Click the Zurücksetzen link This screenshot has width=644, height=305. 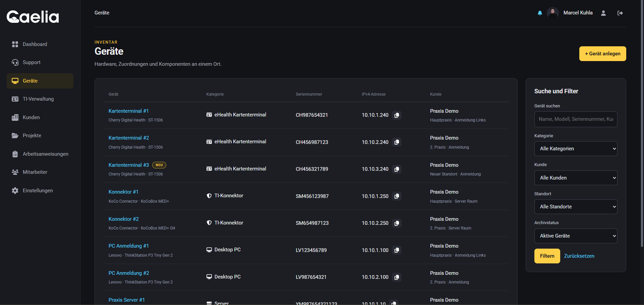pos(579,256)
